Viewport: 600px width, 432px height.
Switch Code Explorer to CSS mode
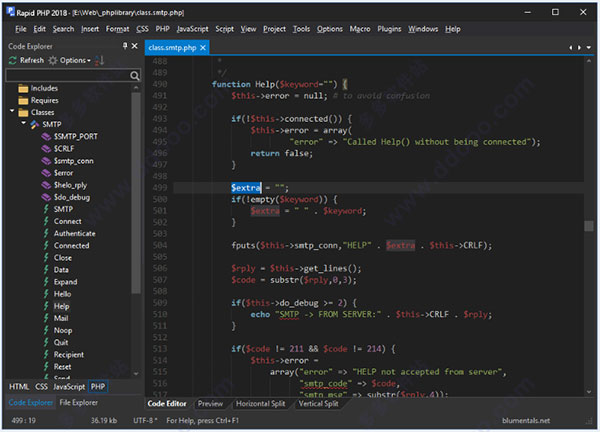pyautogui.click(x=41, y=387)
